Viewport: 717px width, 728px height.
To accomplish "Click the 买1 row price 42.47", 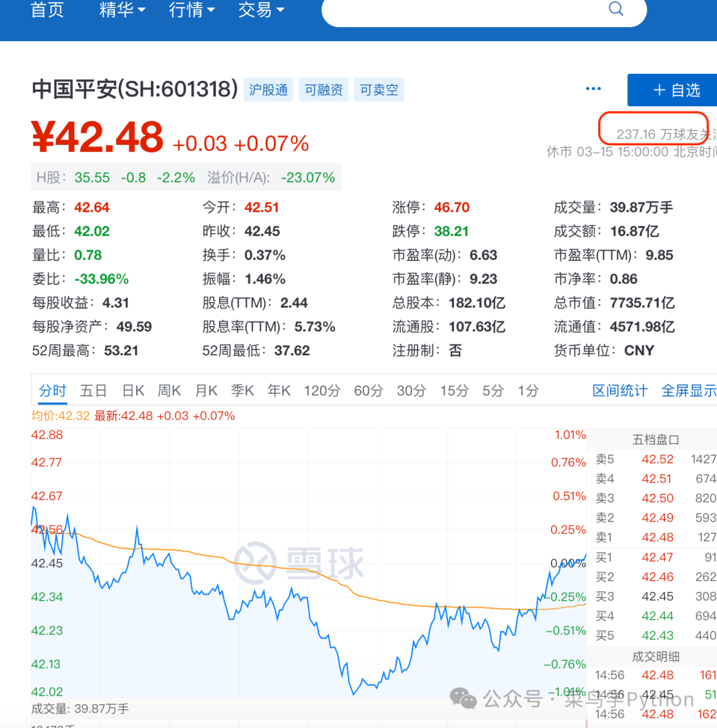I will [657, 557].
